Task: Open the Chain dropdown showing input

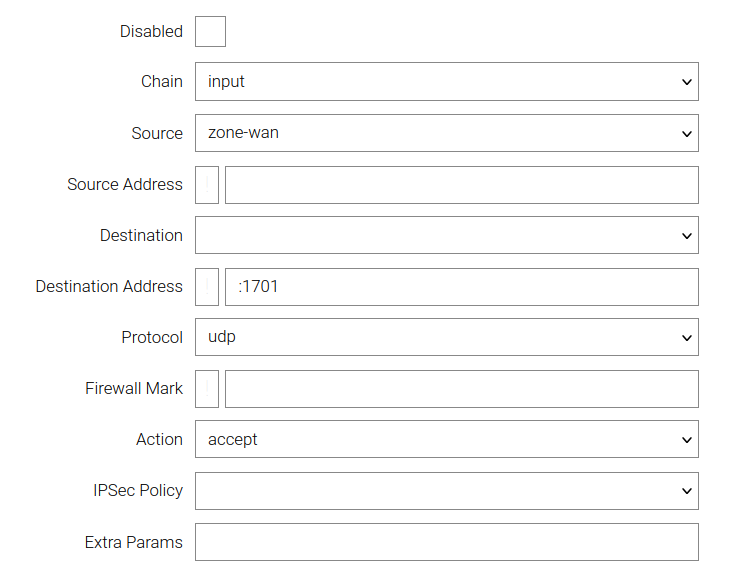Action: pyautogui.click(x=446, y=82)
